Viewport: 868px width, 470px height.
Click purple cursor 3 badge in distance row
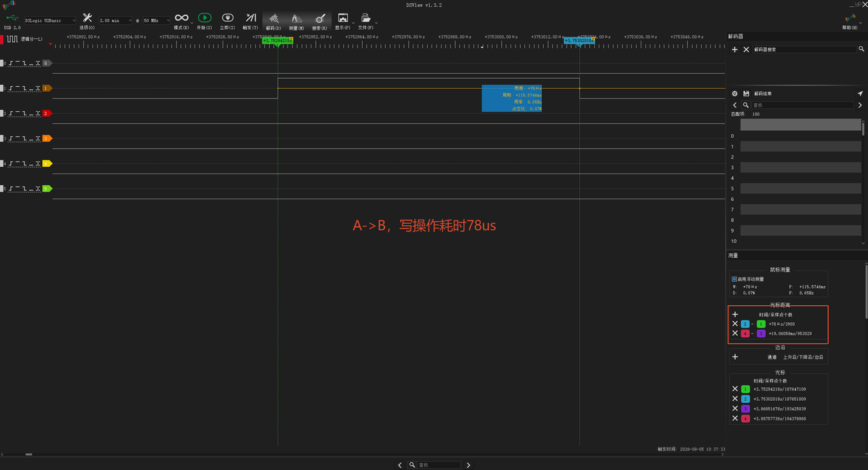pos(761,334)
